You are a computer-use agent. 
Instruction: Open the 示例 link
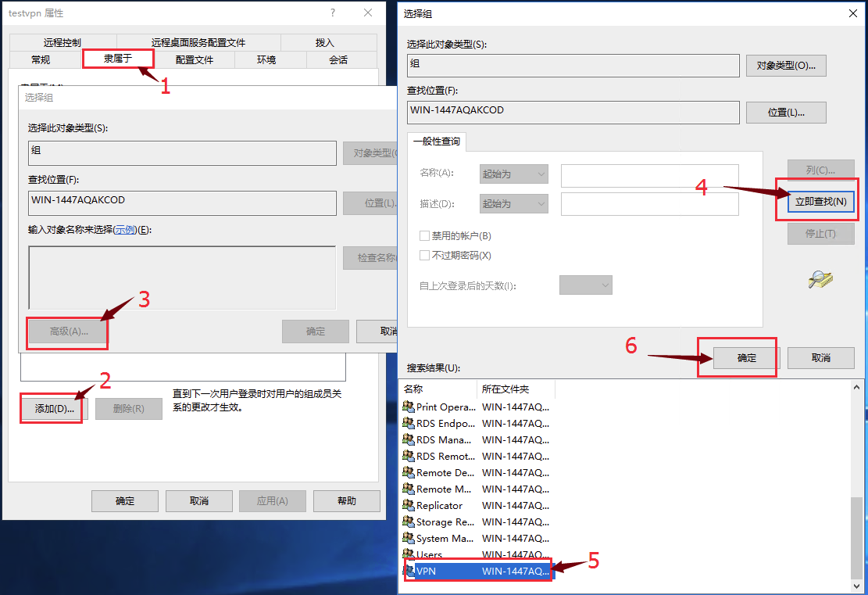click(125, 229)
